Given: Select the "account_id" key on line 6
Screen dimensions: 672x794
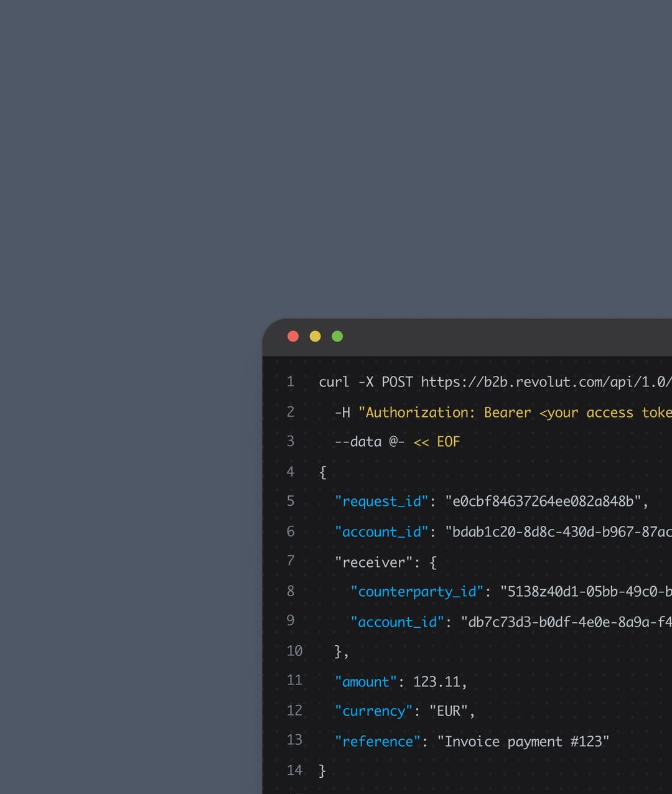Looking at the screenshot, I should pyautogui.click(x=381, y=532).
